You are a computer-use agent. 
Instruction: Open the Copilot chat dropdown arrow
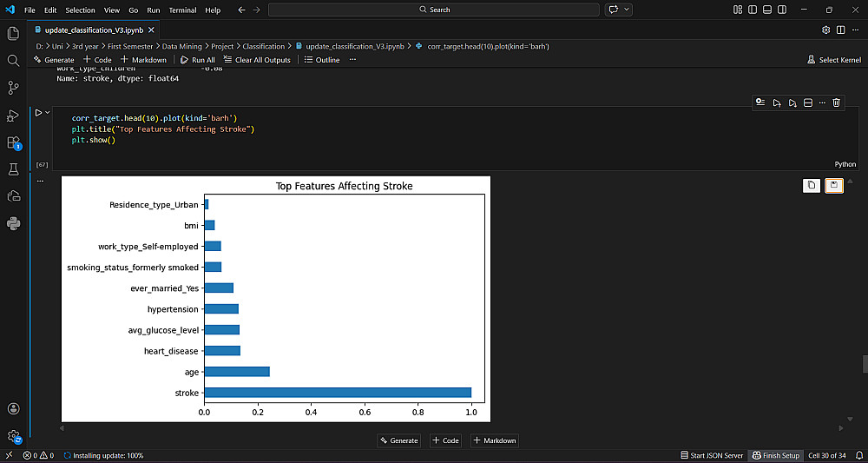pos(627,10)
